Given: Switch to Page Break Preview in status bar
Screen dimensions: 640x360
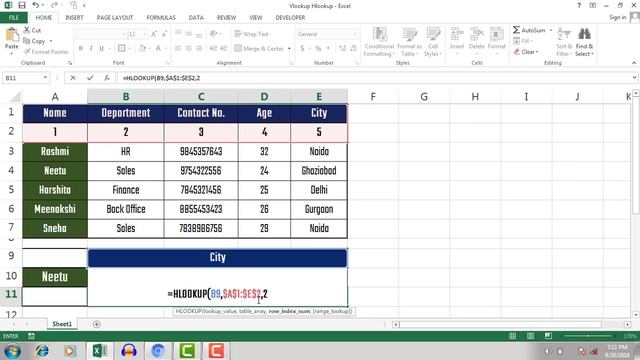Looking at the screenshot, I should pyautogui.click(x=548, y=336).
